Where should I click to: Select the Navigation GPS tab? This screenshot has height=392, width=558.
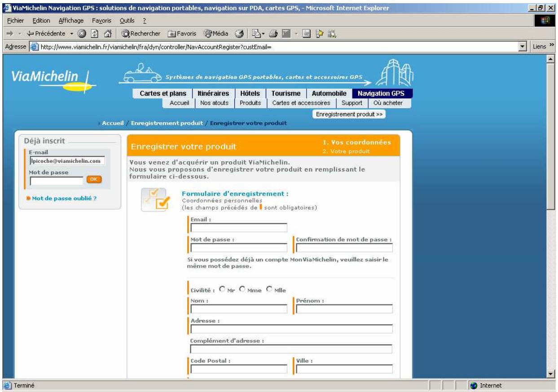tap(382, 93)
